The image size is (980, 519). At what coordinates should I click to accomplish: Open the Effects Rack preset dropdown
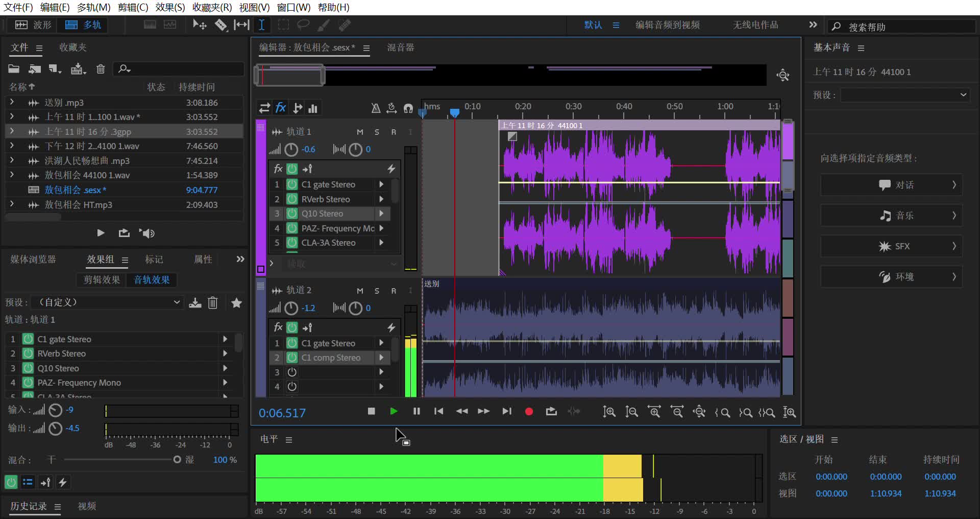coord(106,302)
